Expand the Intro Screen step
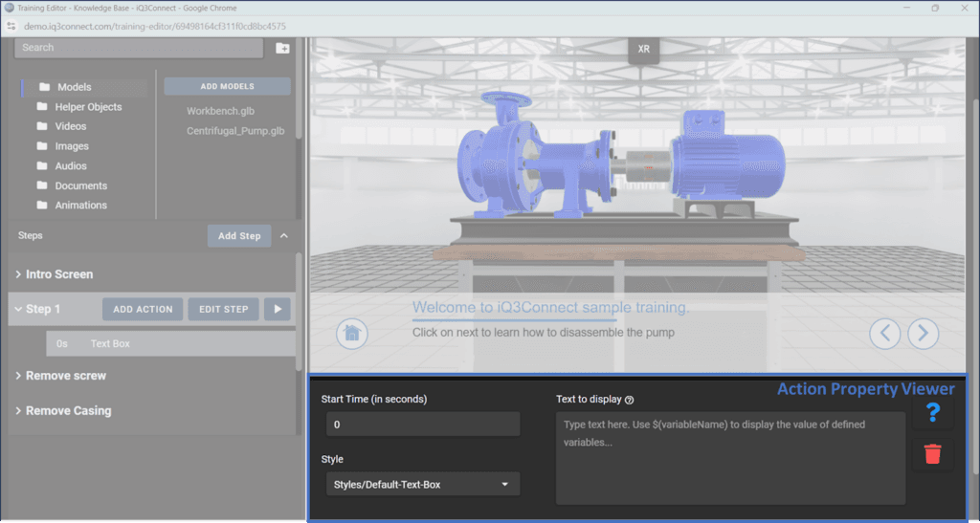Screen dimensions: 980x523 pyautogui.click(x=19, y=274)
